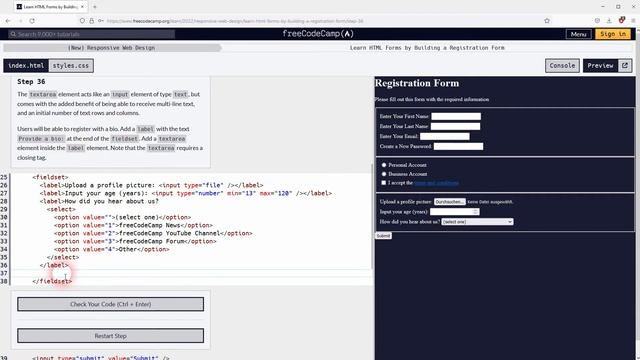Check the accept terms and conditions checkbox
Screen dimensions: 640x360
click(384, 183)
